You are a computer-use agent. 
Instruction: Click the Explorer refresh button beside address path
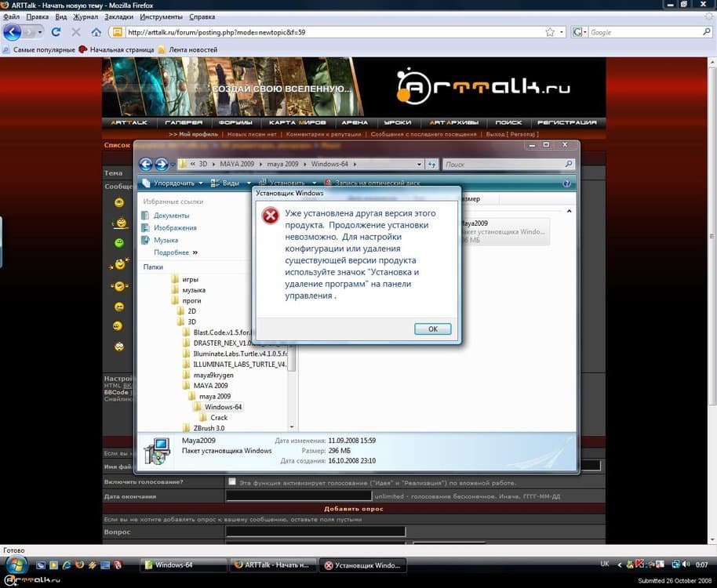tap(431, 164)
